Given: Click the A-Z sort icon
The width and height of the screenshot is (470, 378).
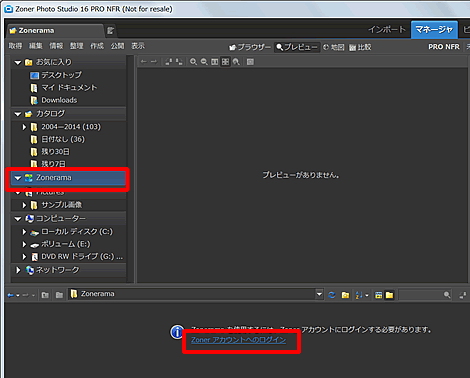Looking at the screenshot, I should (x=359, y=295).
